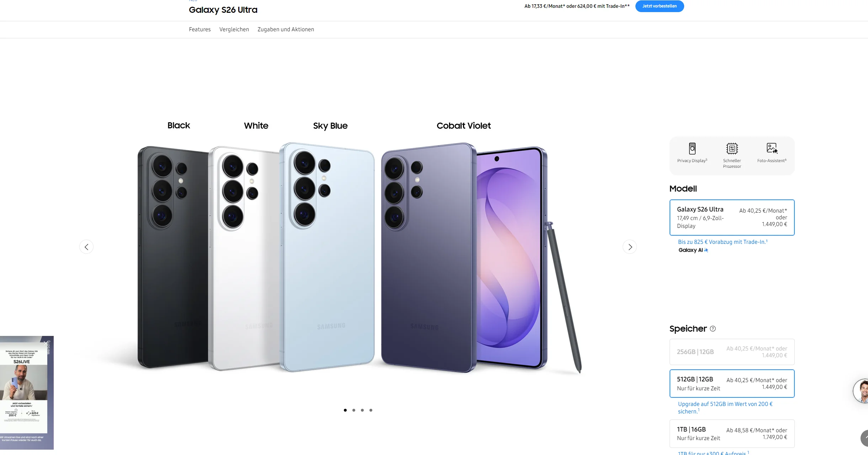The width and height of the screenshot is (868, 455).
Task: Close the S26LIVE advertisement popup
Action: (x=46, y=343)
